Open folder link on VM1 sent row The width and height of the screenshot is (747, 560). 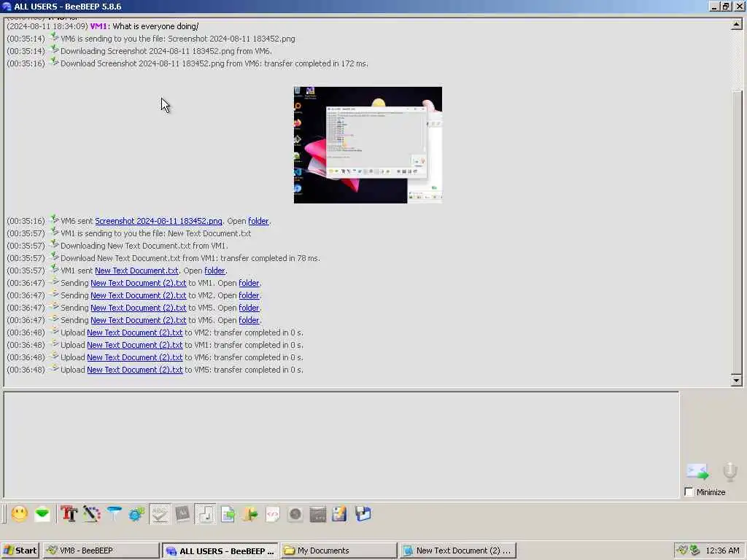[214, 271]
